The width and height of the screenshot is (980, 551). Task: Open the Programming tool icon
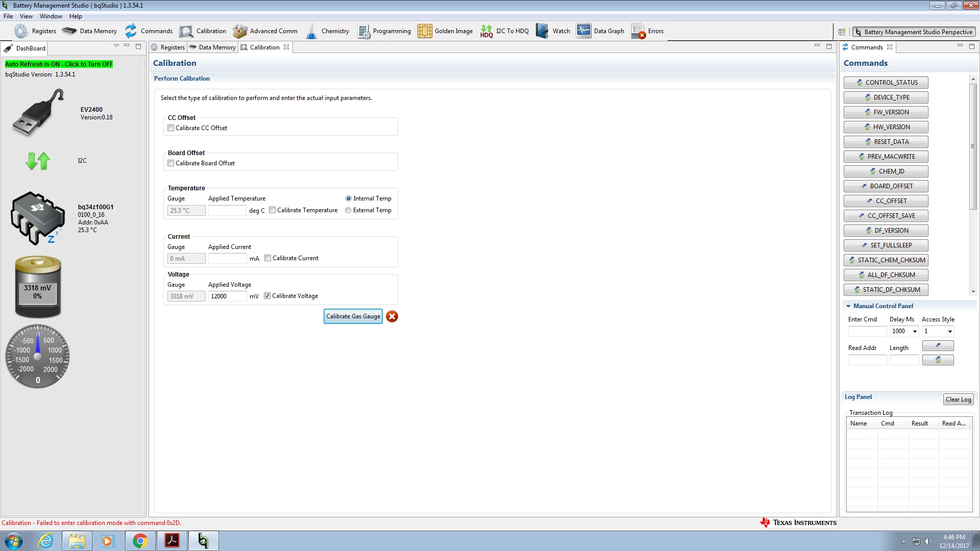click(x=363, y=31)
